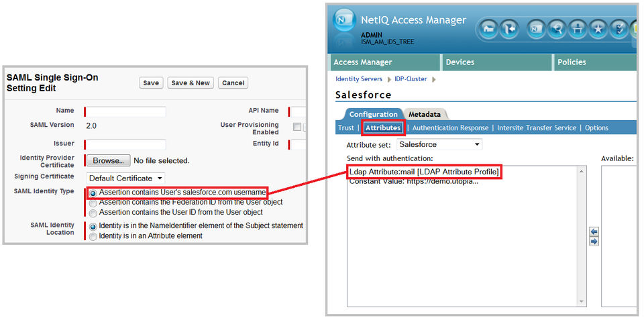Viewport: 644px width, 318px height.
Task: Open the Attributes sub-tab
Action: point(383,127)
